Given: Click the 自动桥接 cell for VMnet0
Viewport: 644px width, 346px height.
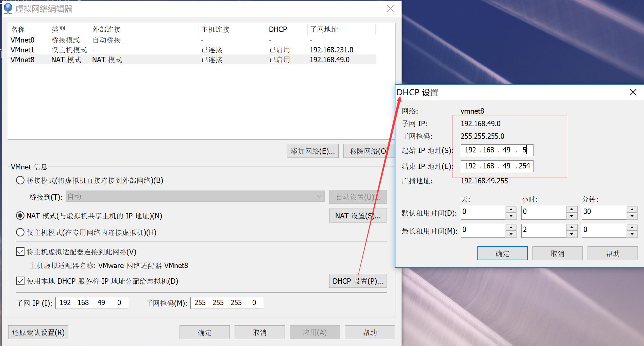Looking at the screenshot, I should coord(107,40).
